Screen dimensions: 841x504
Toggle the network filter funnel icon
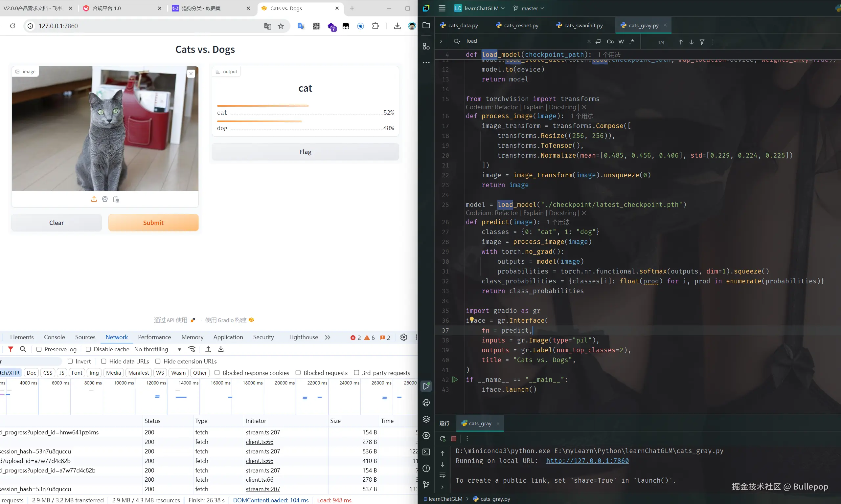click(x=11, y=349)
